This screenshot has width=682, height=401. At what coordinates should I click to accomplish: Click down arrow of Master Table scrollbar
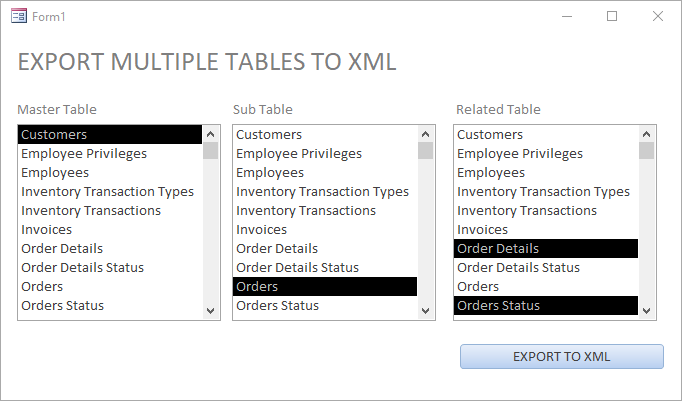tap(211, 311)
